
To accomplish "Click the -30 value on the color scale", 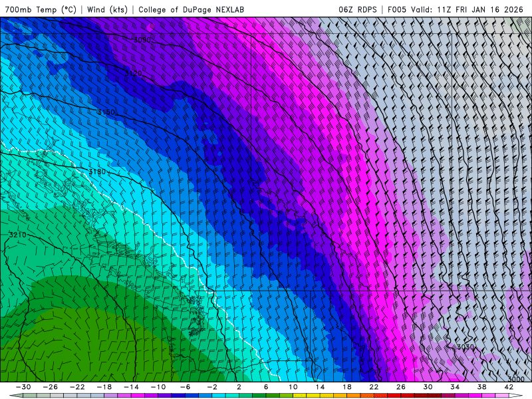I will point(23,387).
